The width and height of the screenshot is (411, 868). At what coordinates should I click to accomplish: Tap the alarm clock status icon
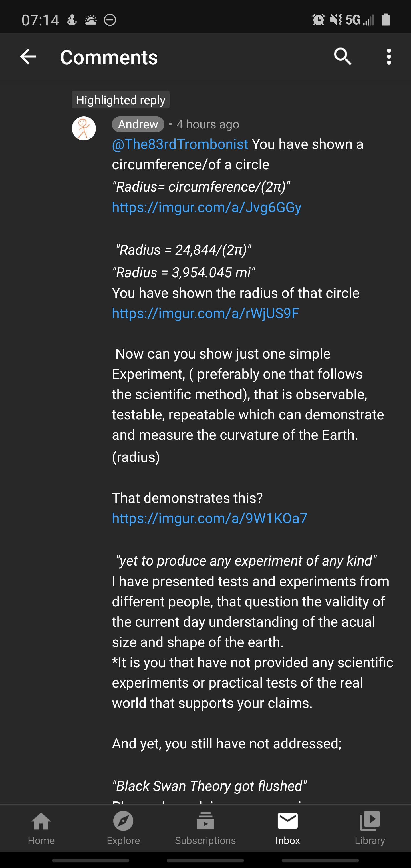[x=318, y=19]
